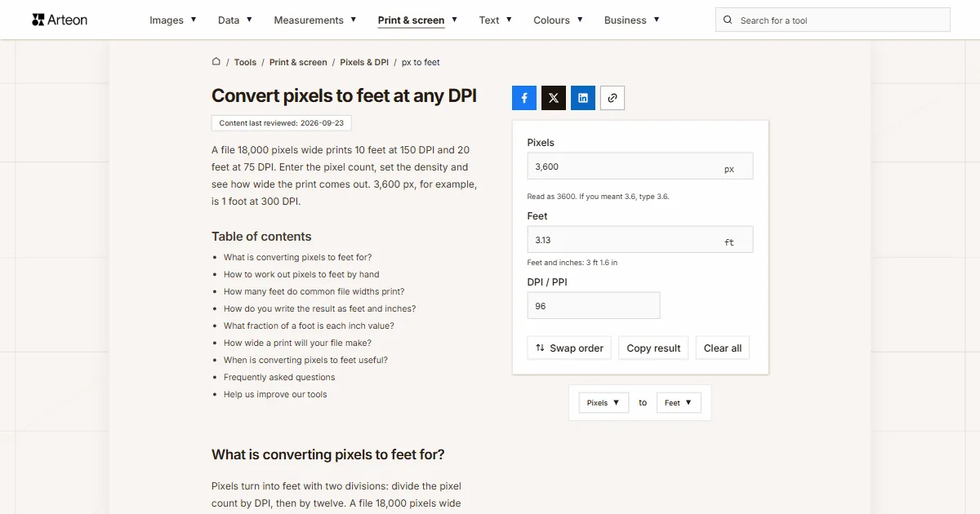Open the Feet target unit dropdown
The height and width of the screenshot is (514, 980).
679,402
